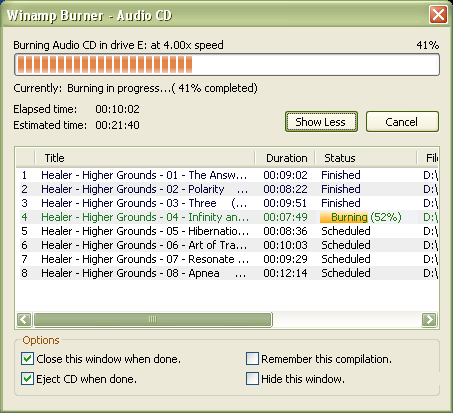This screenshot has height=413, width=453.
Task: Select track 6 'Art of Tra...' row
Action: (229, 245)
